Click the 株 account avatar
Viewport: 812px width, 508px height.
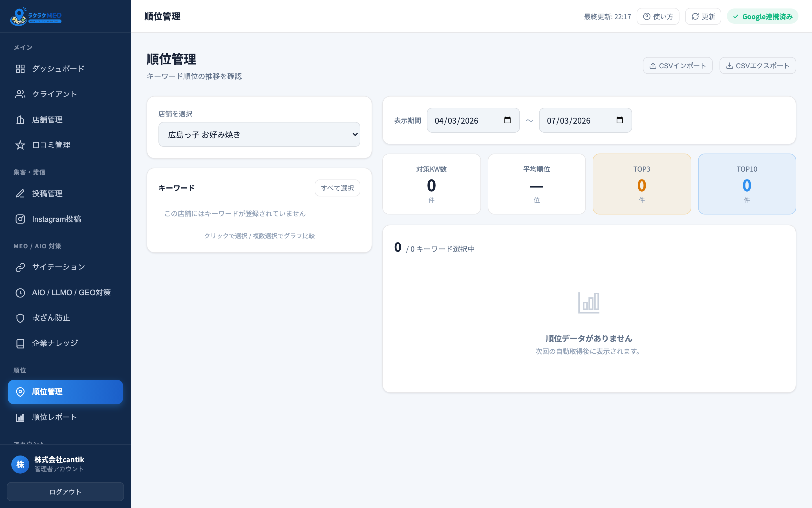(x=20, y=464)
